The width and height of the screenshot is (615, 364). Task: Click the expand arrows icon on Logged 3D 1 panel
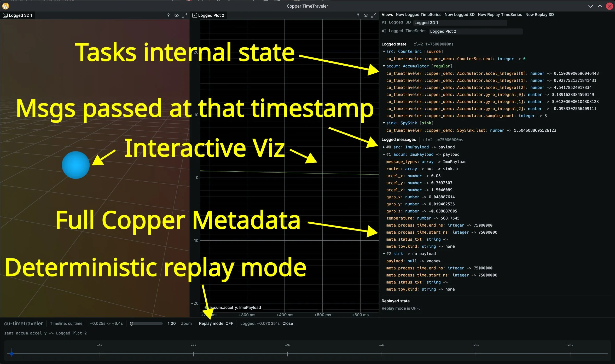click(x=184, y=15)
